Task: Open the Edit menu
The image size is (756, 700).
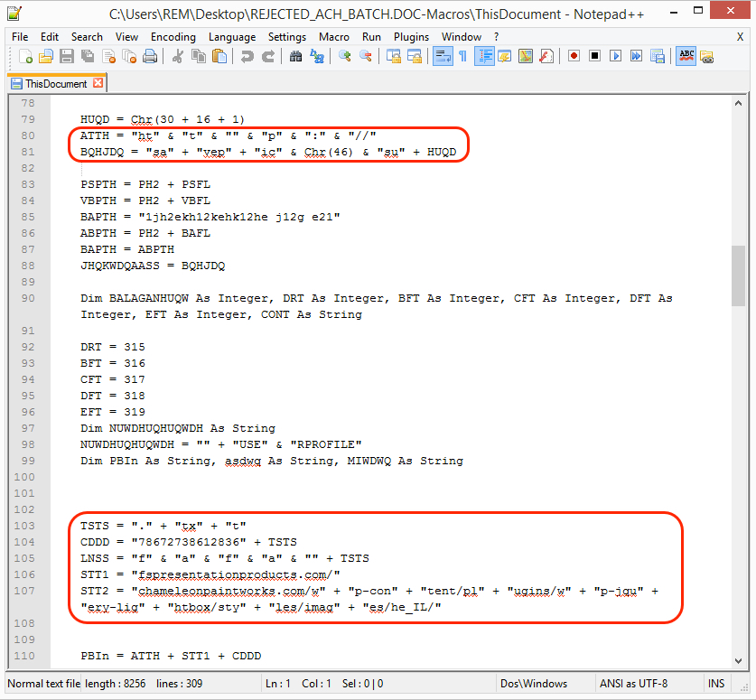Action: point(49,37)
